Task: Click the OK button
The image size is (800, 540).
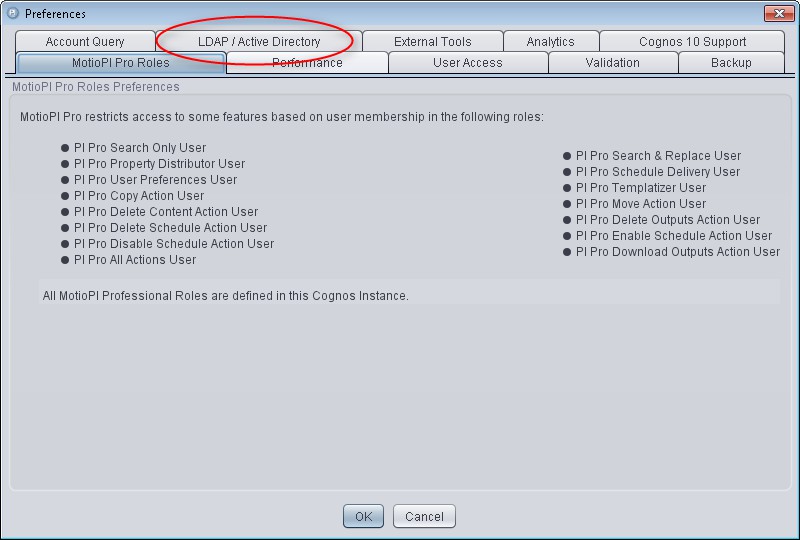Action: 363,517
